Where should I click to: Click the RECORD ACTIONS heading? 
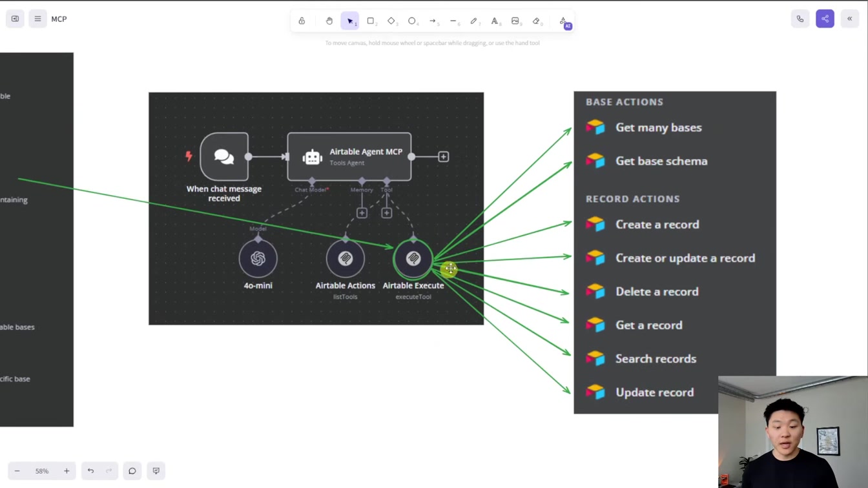click(x=633, y=199)
